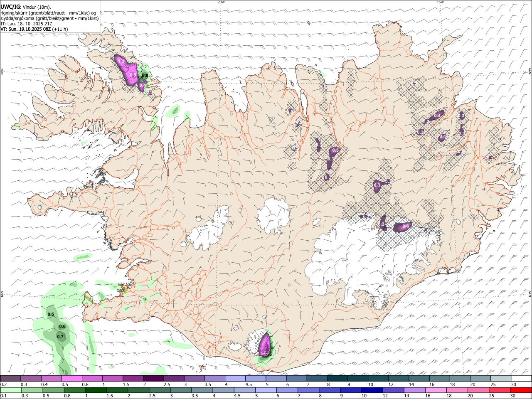Click the 0.7 rain value off southwest coast
The width and height of the screenshot is (532, 399).
60,337
